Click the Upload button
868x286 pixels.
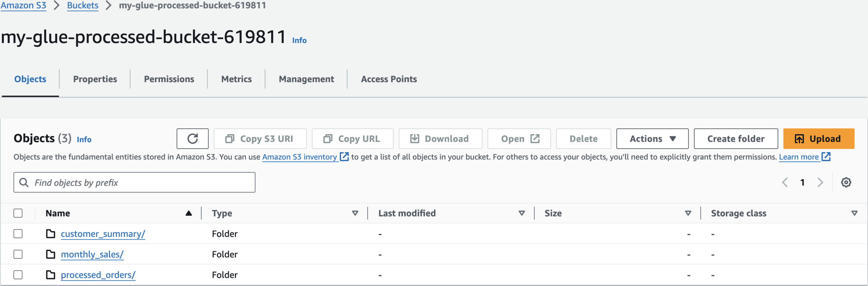pyautogui.click(x=819, y=139)
